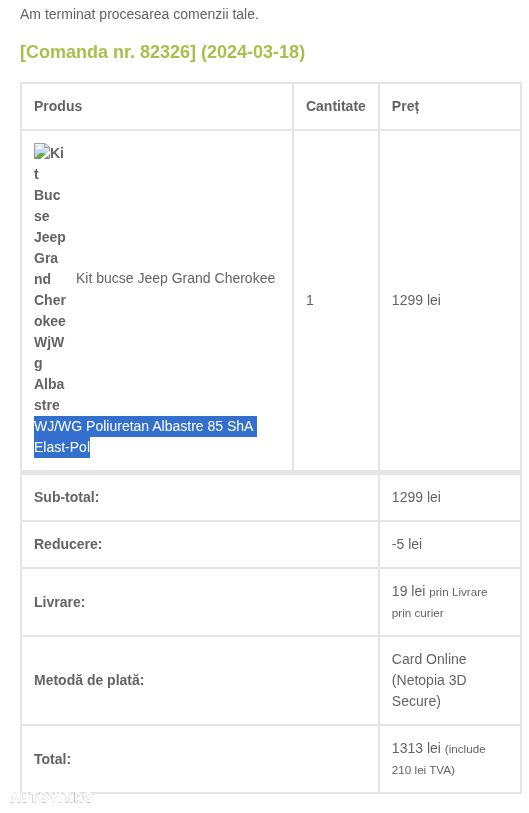Image resolution: width=529 pixels, height=813 pixels.
Task: Click the Sub-total label
Action: 66,497
